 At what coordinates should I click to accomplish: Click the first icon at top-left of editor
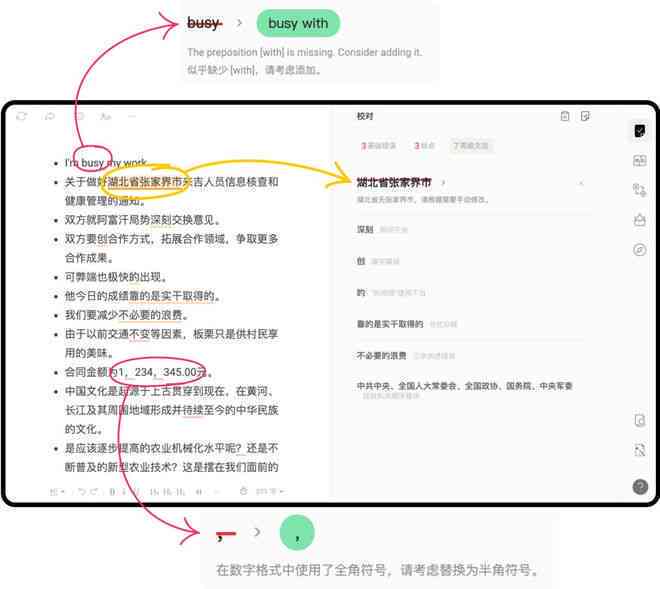21,116
